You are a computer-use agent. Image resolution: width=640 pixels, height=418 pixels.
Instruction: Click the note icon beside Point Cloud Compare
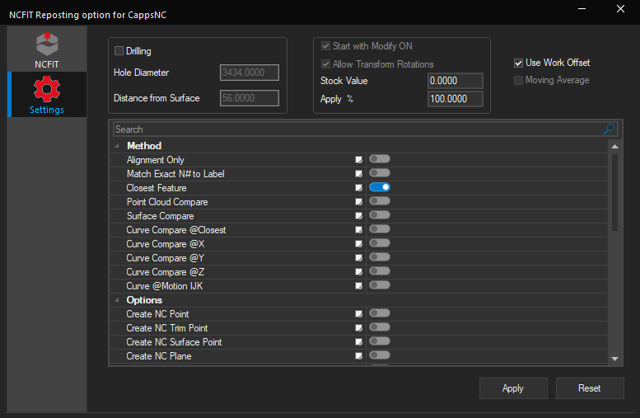(358, 202)
